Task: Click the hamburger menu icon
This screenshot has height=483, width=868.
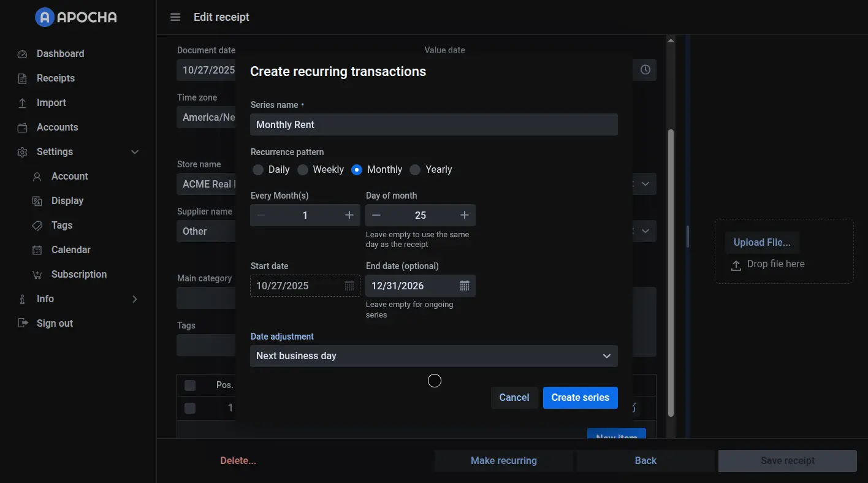Action: click(x=175, y=17)
